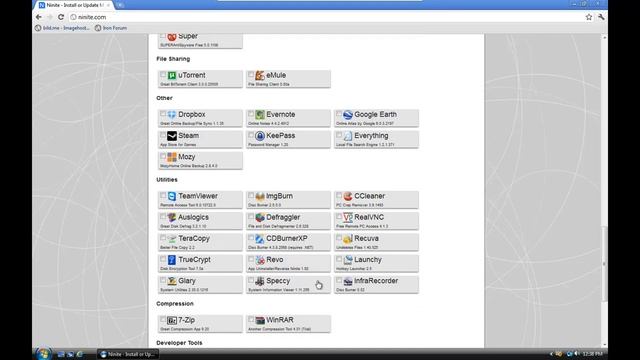Viewport: 640px width, 360px height.
Task: Open the Iron Forum bookmark
Action: pyautogui.click(x=111, y=28)
